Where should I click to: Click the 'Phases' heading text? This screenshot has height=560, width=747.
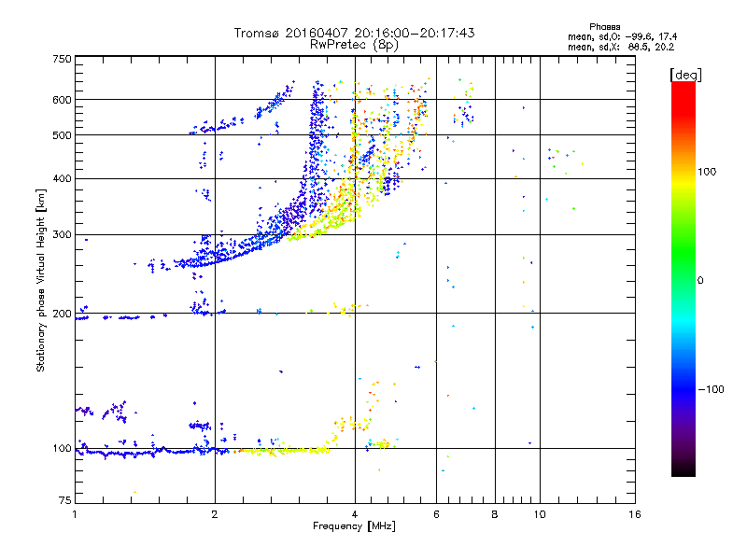pyautogui.click(x=604, y=27)
